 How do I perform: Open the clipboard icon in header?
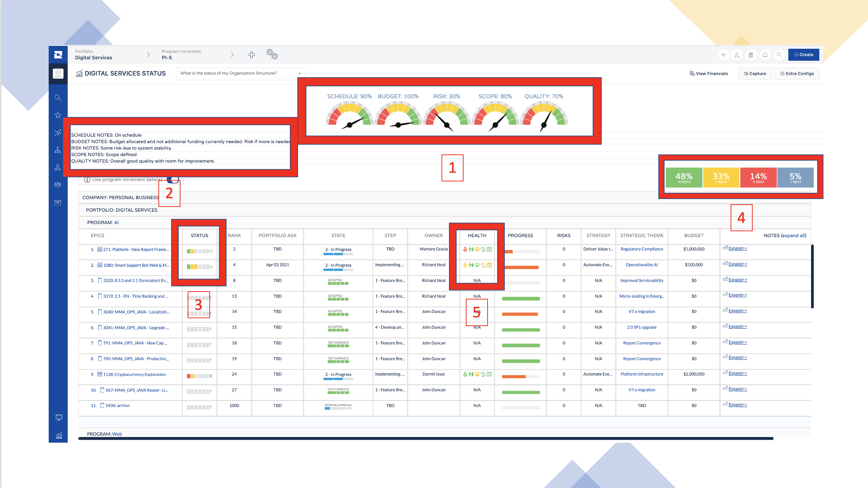[751, 55]
